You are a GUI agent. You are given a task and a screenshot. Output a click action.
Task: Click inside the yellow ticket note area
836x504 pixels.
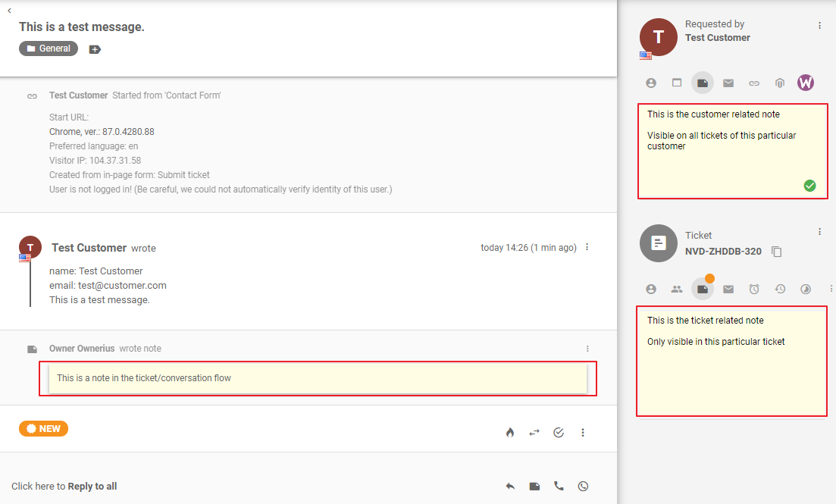pyautogui.click(x=731, y=362)
